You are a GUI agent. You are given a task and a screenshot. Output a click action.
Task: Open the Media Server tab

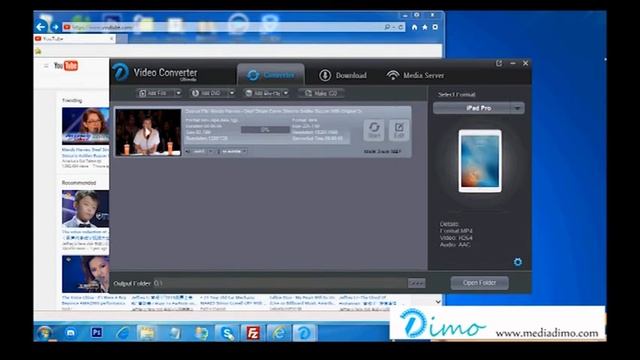[415, 75]
